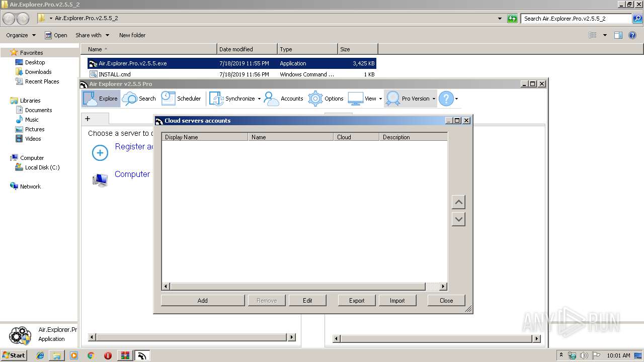Change view using the Explorer views icon

[x=593, y=35]
